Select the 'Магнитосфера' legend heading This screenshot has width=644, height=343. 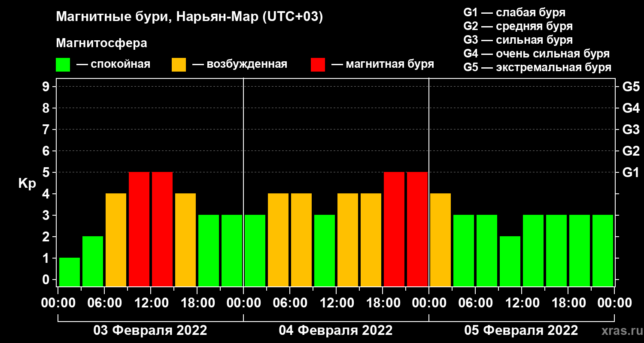click(101, 43)
